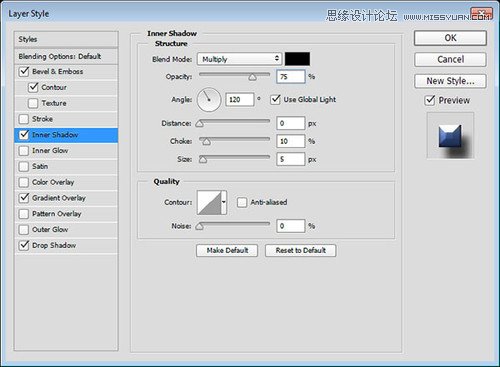Enable the Anti-aliased checkbox

242,202
